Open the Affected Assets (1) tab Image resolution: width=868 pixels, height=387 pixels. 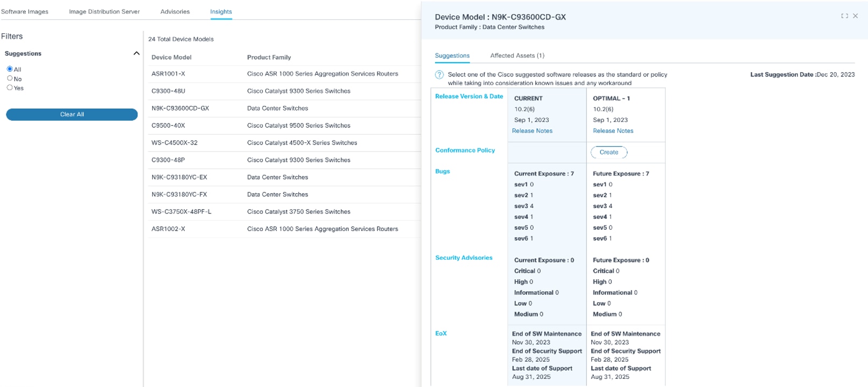[x=517, y=56]
